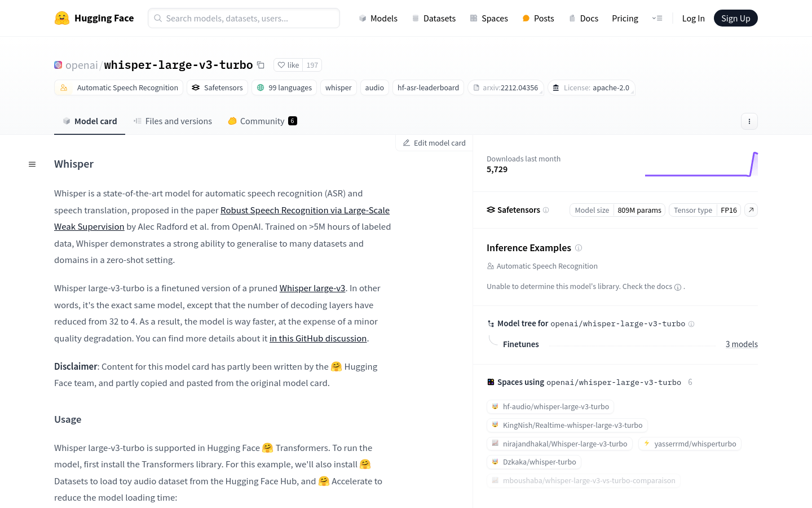Copy model name with copy icon

pos(261,65)
